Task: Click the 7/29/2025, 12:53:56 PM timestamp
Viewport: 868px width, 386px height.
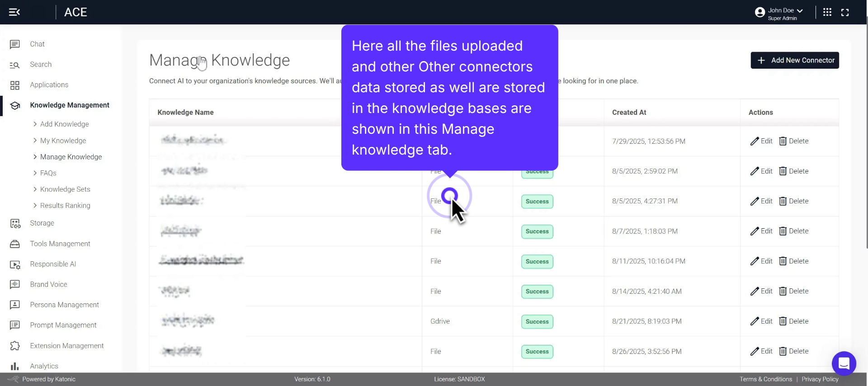Action: pyautogui.click(x=648, y=141)
